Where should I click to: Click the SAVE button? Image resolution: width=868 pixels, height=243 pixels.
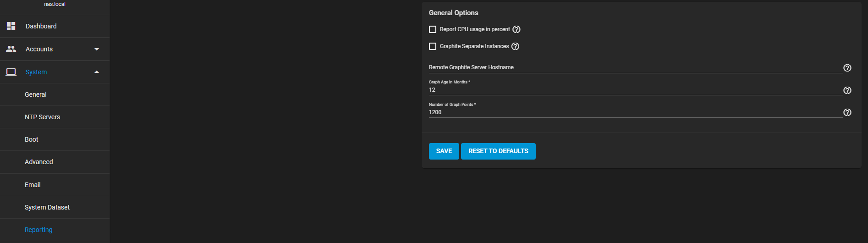[444, 151]
